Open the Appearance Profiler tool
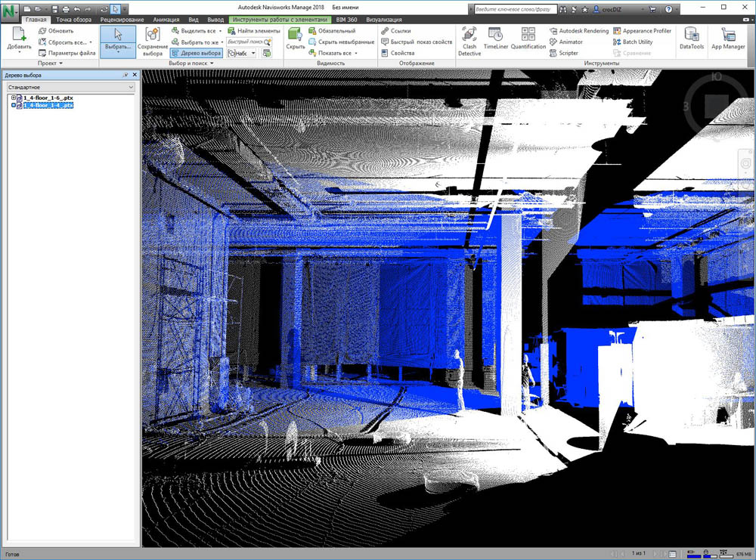 coord(642,31)
